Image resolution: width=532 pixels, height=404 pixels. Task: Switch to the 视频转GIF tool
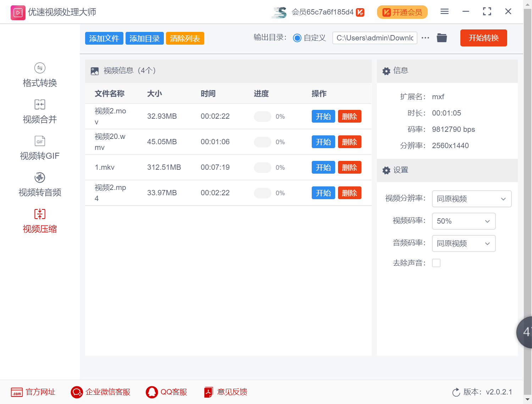[39, 148]
